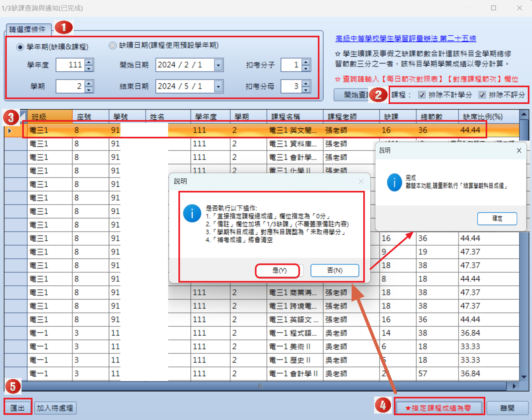Select the 學年期(缺曠&課程) radio button

point(20,47)
